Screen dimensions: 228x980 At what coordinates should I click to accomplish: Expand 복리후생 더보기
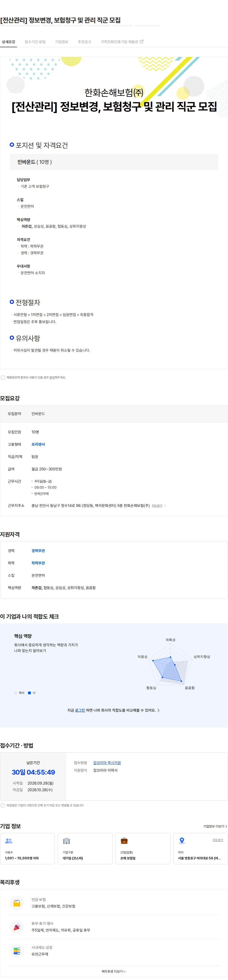click(114, 971)
